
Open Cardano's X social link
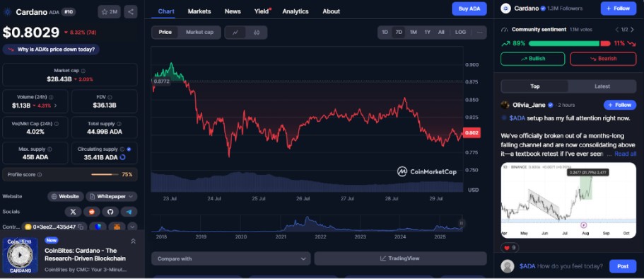[x=73, y=212]
